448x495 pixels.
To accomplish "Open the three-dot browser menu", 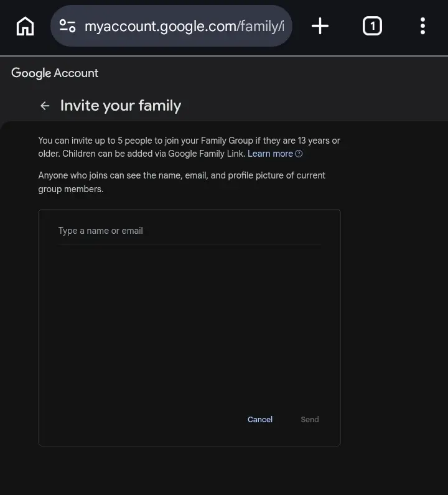I will [422, 26].
